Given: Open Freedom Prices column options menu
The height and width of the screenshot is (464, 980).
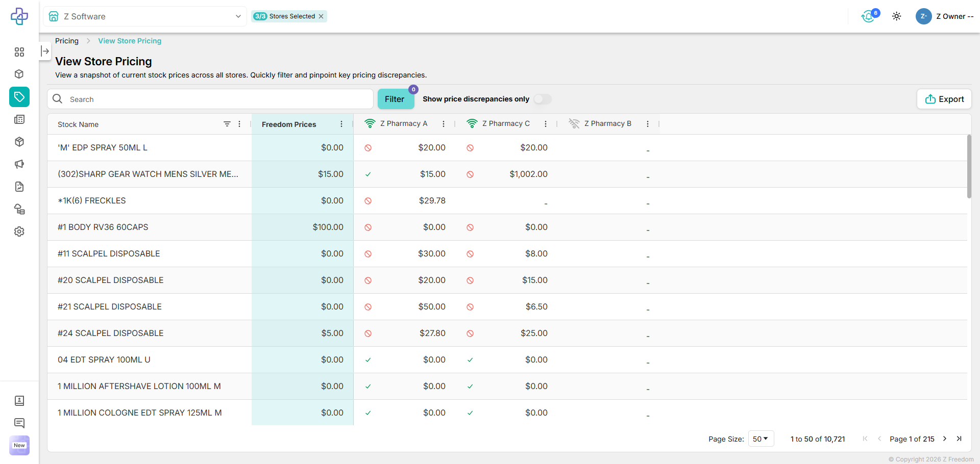Looking at the screenshot, I should [341, 124].
